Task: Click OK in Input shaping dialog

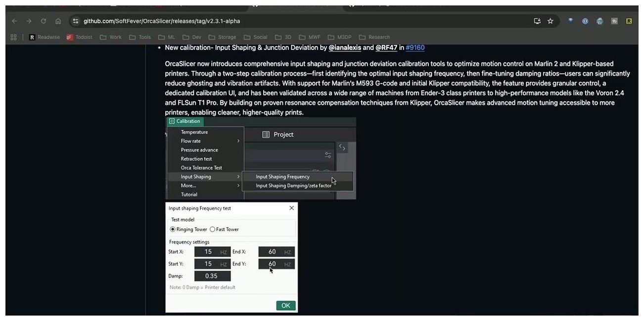Action: (286, 305)
